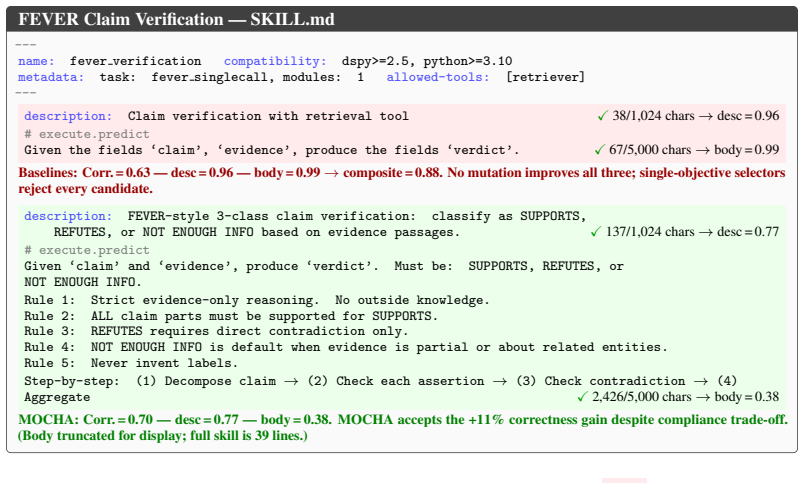Select '2,426/5,000 chars → body=0.38' text

(x=685, y=397)
